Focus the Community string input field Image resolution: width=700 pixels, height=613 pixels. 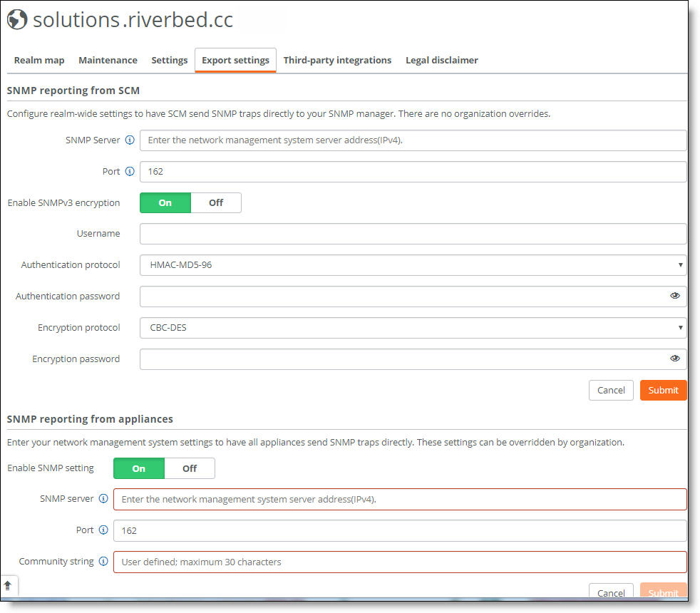pos(400,562)
